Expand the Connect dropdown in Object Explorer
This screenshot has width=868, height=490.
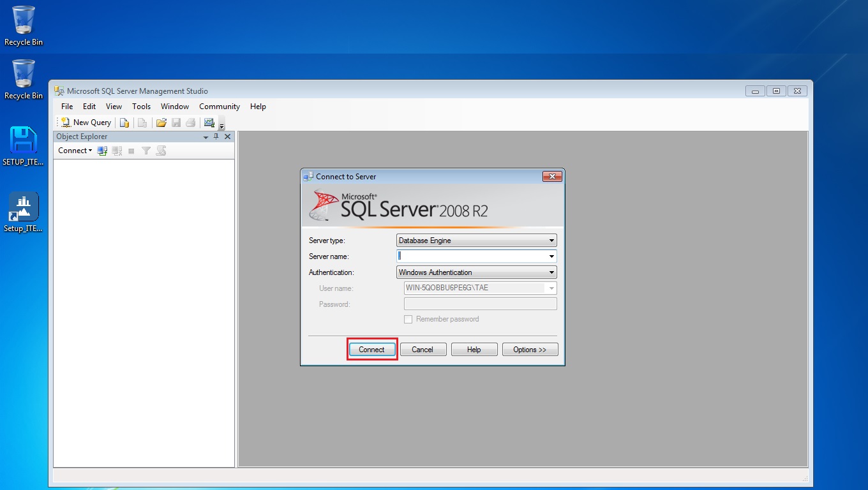coord(75,151)
